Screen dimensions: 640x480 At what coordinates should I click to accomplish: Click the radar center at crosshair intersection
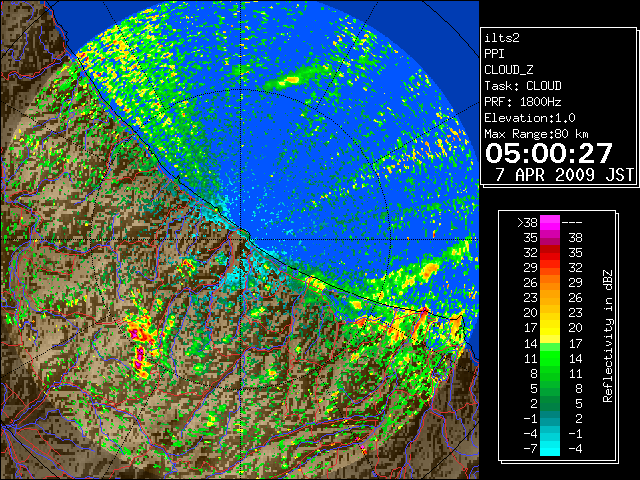[241, 239]
